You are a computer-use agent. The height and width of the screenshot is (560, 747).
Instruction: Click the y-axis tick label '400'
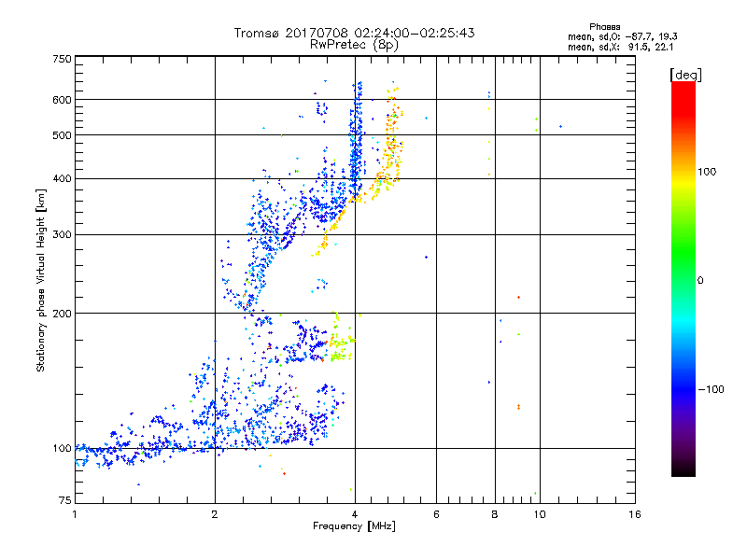tap(62, 178)
